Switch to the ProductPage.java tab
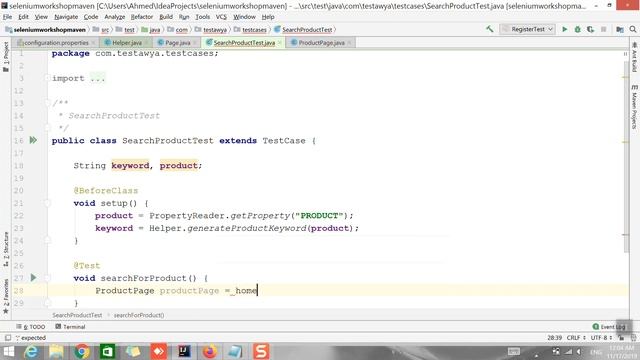This screenshot has height=360, width=640. tap(321, 42)
